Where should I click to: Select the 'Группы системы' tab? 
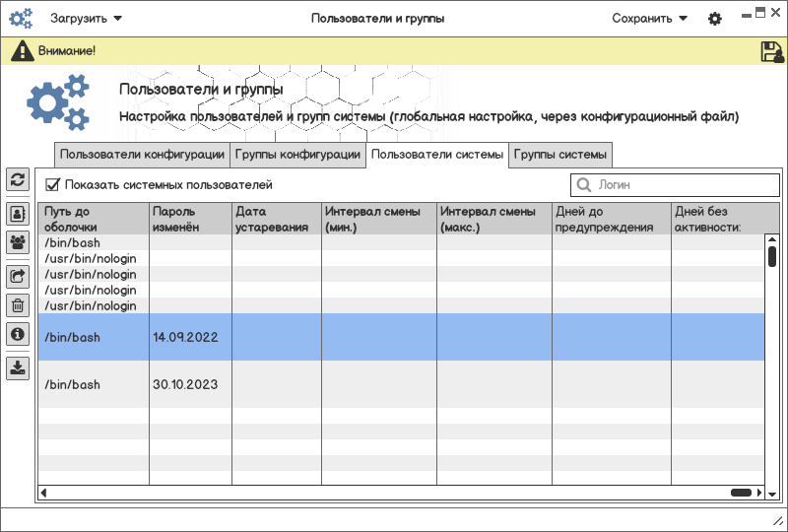point(560,155)
